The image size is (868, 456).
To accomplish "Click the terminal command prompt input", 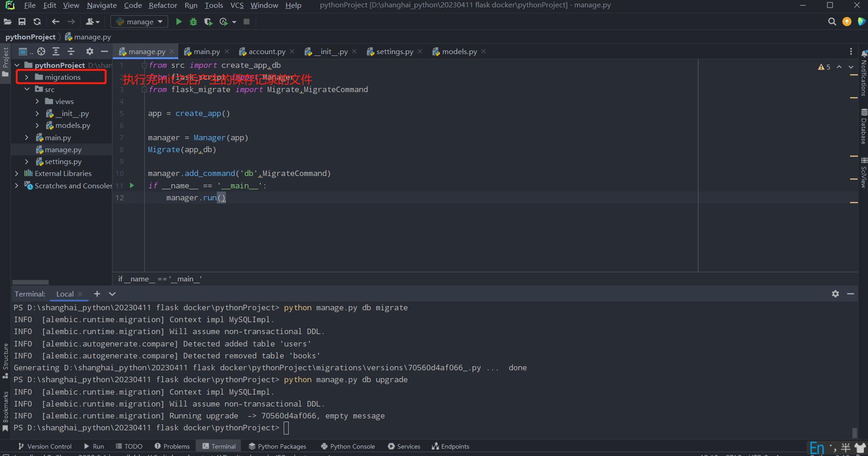I will [x=286, y=428].
